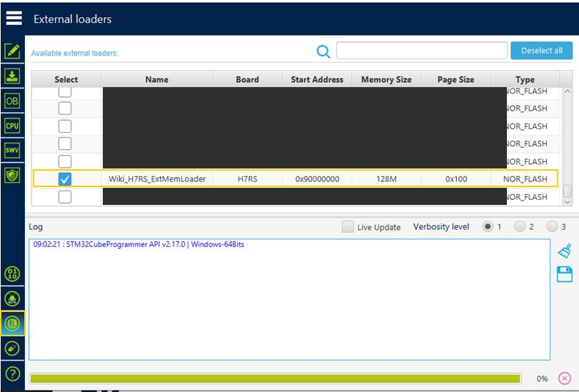Clear the log with the broom icon
The image size is (579, 392).
(x=565, y=251)
